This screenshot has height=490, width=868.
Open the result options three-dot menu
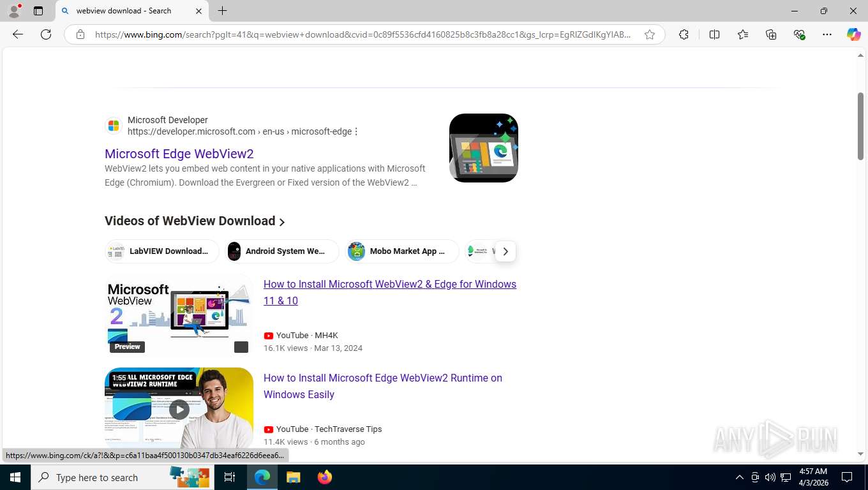click(x=356, y=131)
